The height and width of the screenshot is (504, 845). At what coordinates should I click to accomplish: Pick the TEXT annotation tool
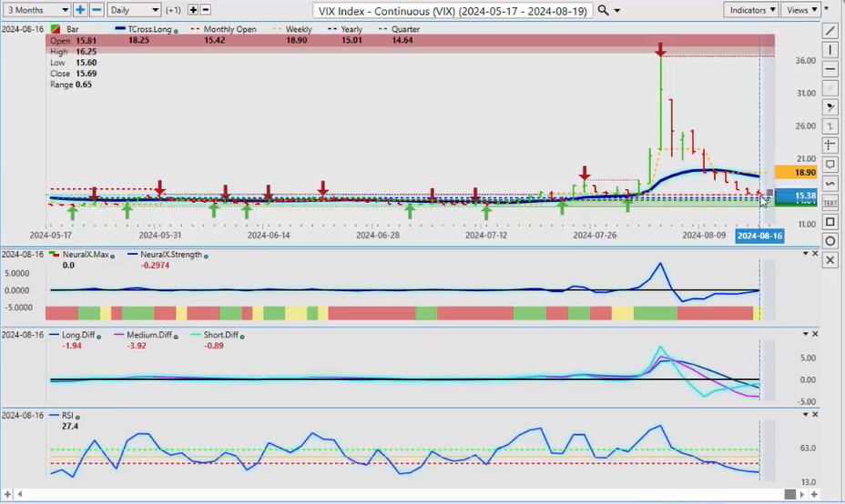(x=830, y=202)
